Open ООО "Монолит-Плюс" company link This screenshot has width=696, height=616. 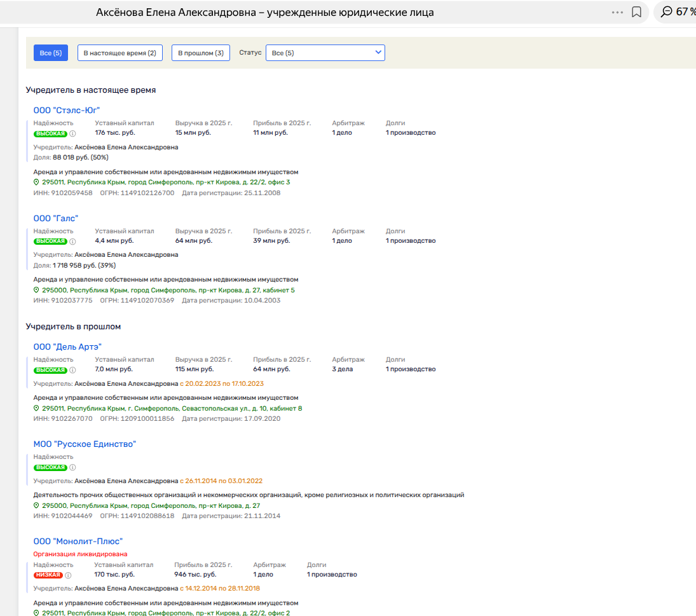78,541
